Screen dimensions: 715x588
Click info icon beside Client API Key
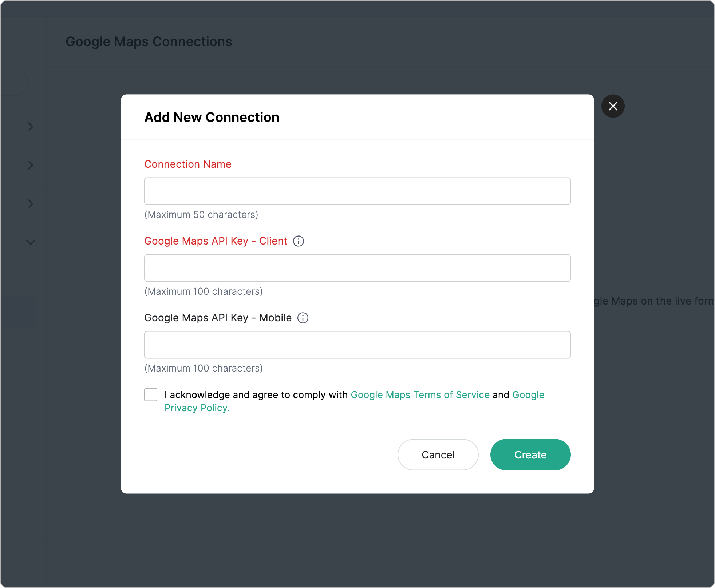(x=299, y=241)
